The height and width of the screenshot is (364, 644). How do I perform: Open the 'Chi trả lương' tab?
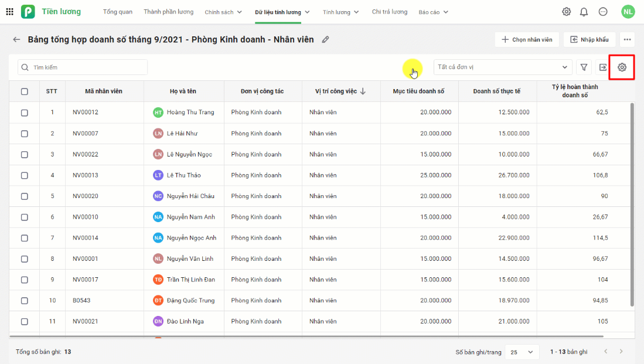[x=390, y=12]
